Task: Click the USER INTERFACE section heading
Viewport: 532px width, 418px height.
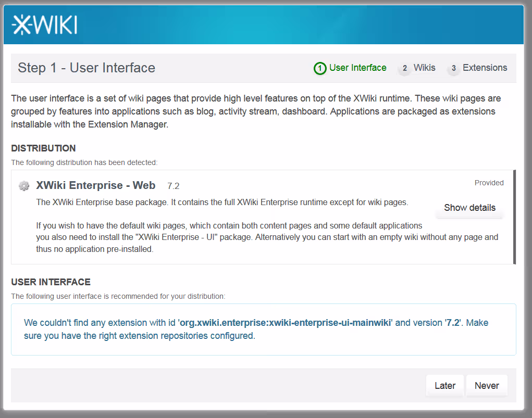Action: [x=51, y=282]
